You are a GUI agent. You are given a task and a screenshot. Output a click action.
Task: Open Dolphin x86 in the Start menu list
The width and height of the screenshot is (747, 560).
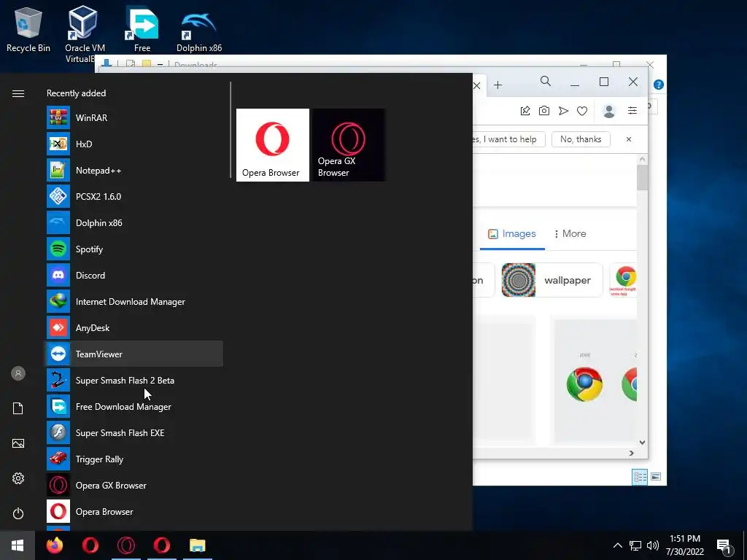pos(134,222)
